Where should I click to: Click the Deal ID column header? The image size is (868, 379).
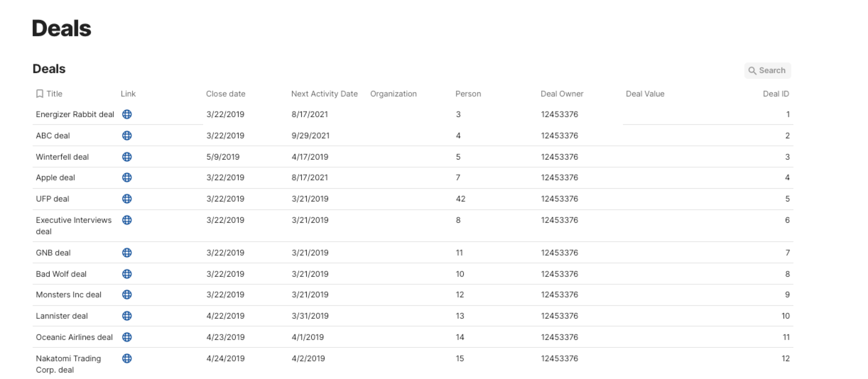coord(776,94)
